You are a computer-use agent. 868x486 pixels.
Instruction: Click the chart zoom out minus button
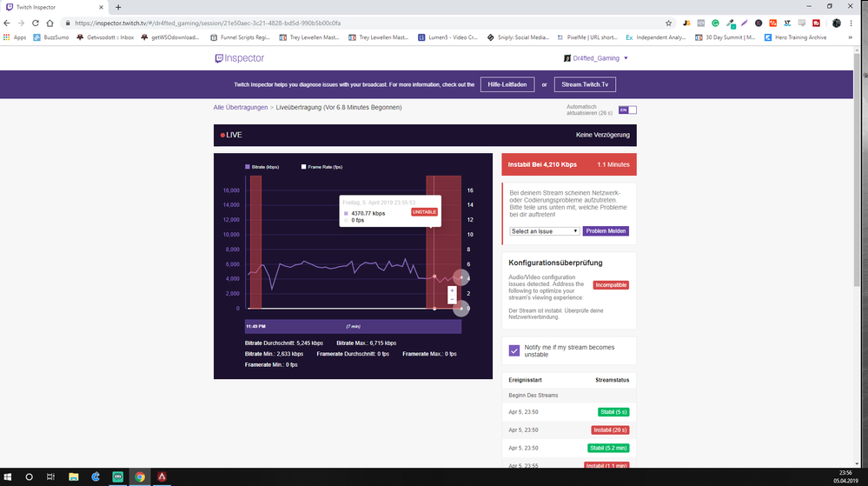coord(452,299)
